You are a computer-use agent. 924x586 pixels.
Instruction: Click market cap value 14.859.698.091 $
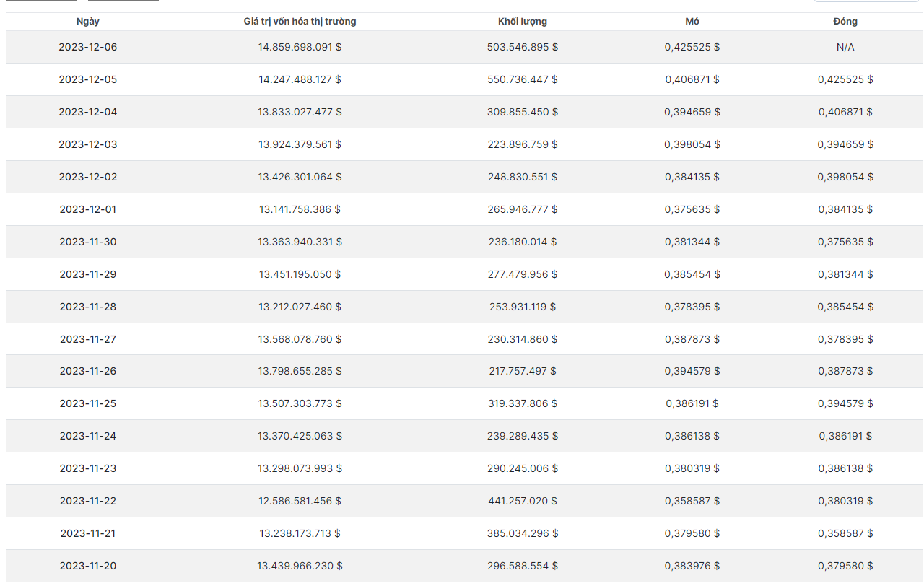click(x=300, y=47)
